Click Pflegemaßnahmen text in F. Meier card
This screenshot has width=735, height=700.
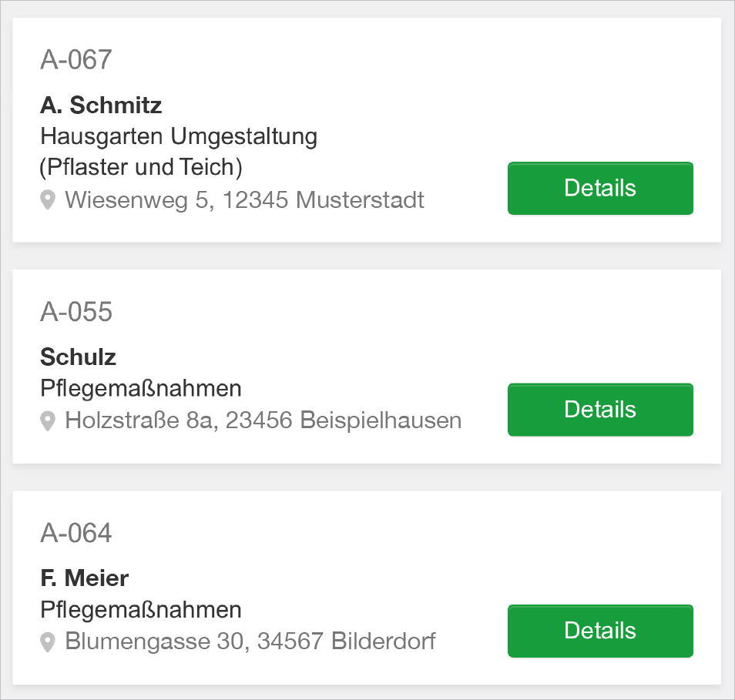[141, 610]
